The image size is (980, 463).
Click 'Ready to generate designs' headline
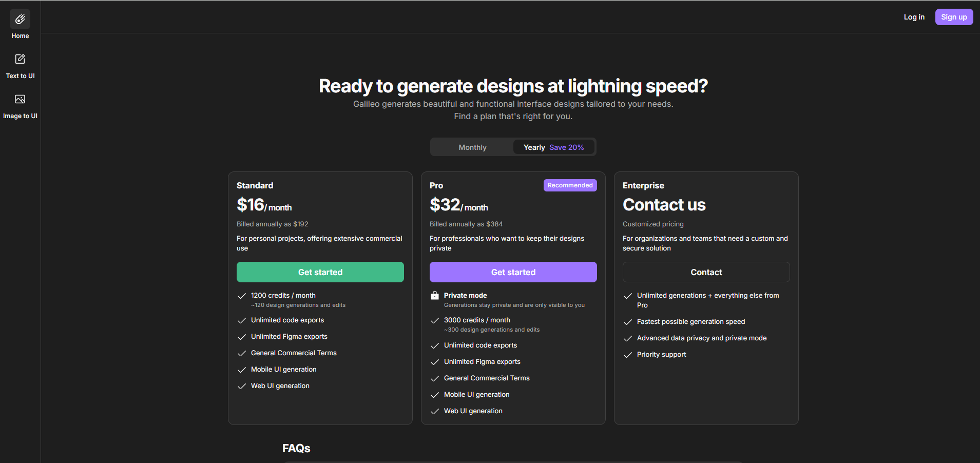click(x=513, y=86)
